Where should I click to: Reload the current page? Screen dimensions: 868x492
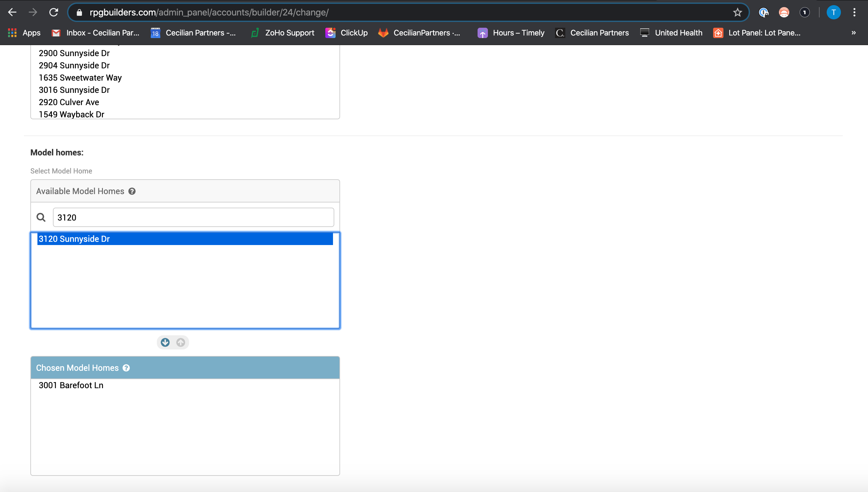(x=54, y=13)
